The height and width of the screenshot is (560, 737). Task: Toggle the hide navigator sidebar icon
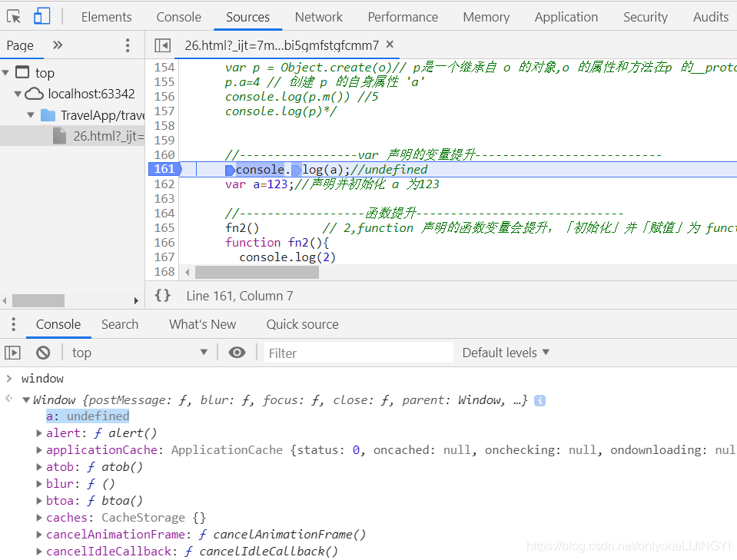163,45
